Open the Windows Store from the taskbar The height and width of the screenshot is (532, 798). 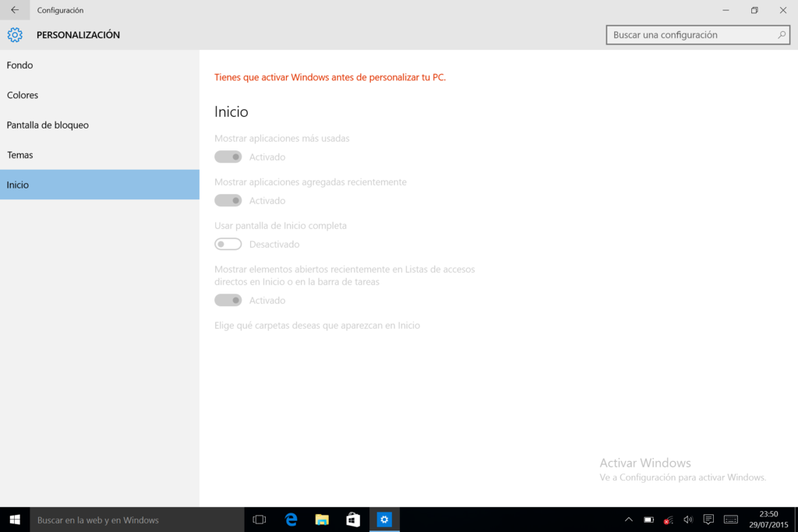coord(352,520)
